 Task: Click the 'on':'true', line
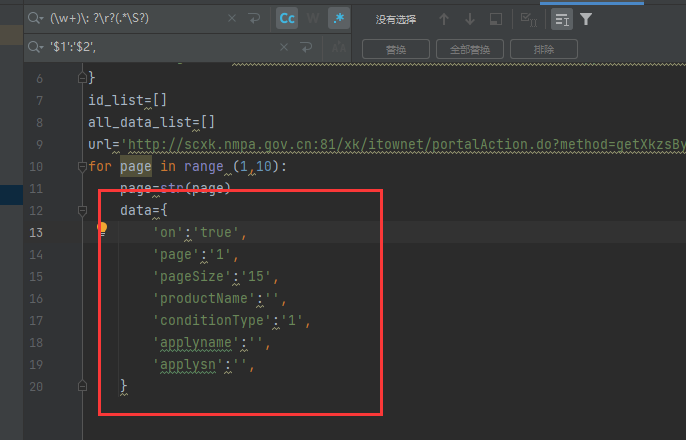click(200, 233)
